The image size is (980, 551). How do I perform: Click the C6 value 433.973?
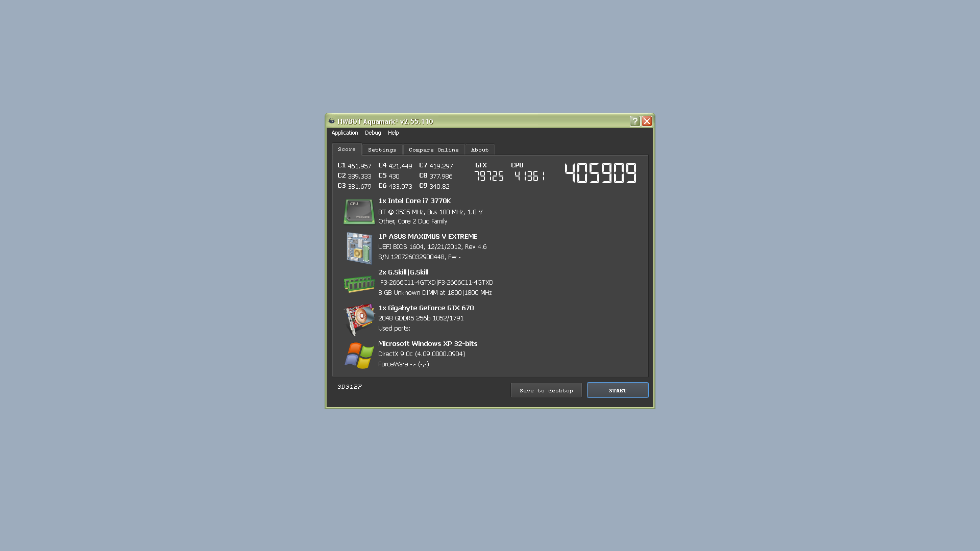(x=400, y=186)
